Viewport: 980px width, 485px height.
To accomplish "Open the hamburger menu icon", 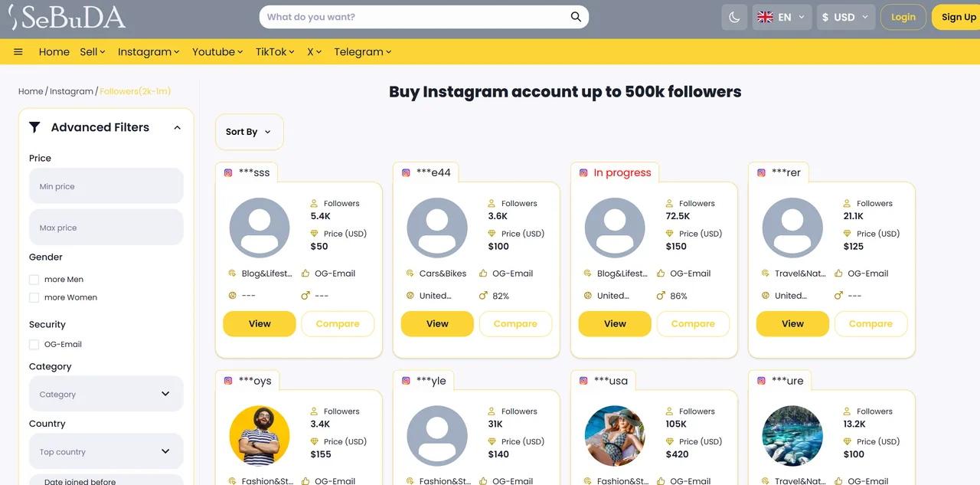I will [x=18, y=52].
